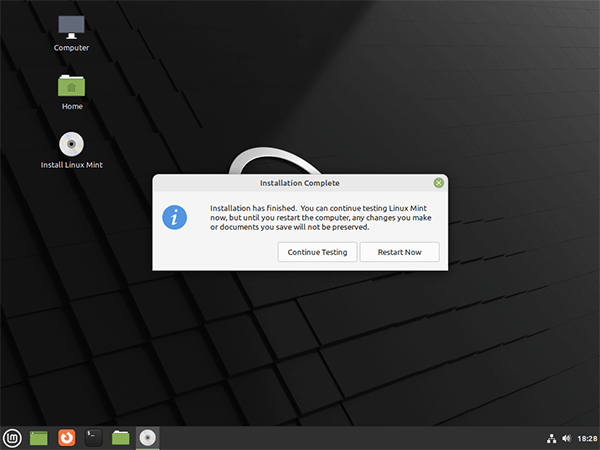The image size is (600, 450).
Task: Click Restart Now to reboot
Action: click(399, 252)
